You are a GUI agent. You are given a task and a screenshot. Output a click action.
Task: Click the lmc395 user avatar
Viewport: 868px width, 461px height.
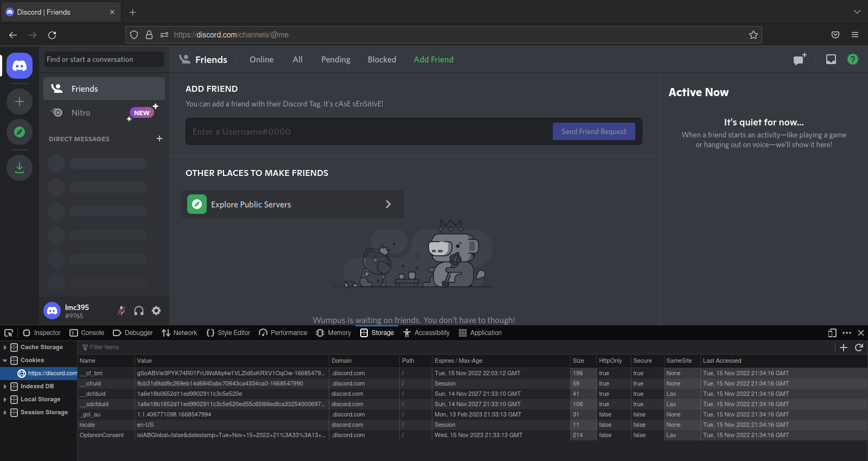[52, 311]
